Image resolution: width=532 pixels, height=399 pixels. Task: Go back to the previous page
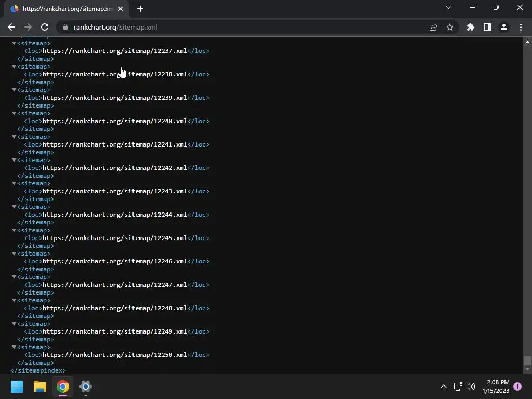(11, 27)
